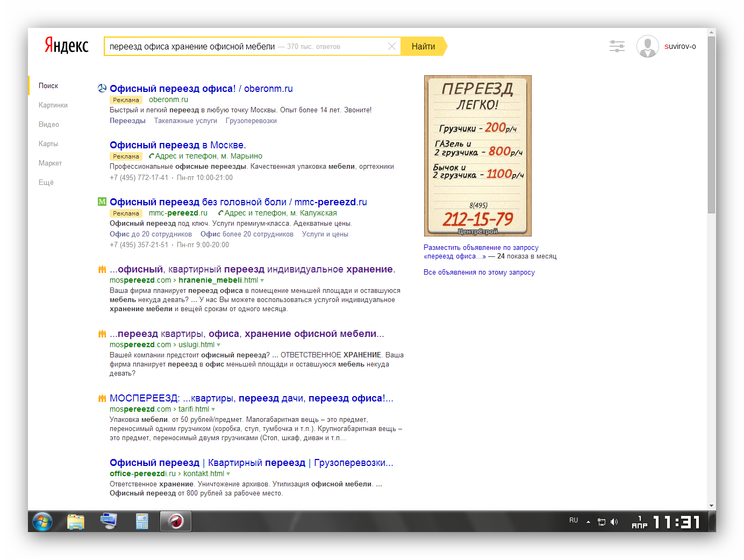Click phone icon before Адрес и телефон, м. Калужская

click(220, 213)
